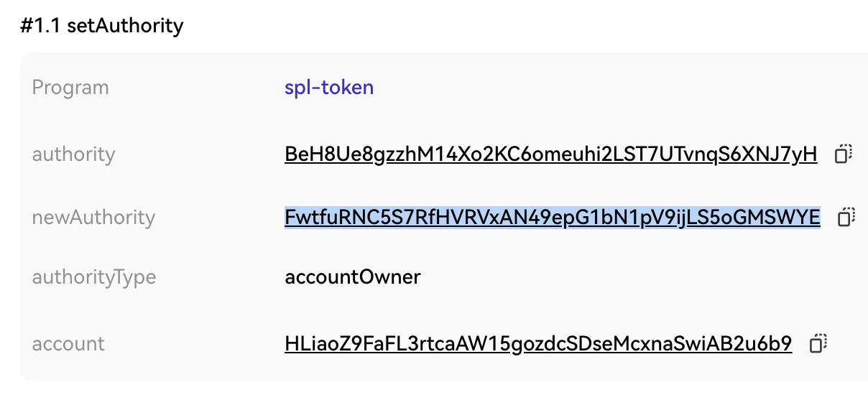This screenshot has height=395, width=868.
Task: Click the accountOwner value text
Action: [x=352, y=277]
